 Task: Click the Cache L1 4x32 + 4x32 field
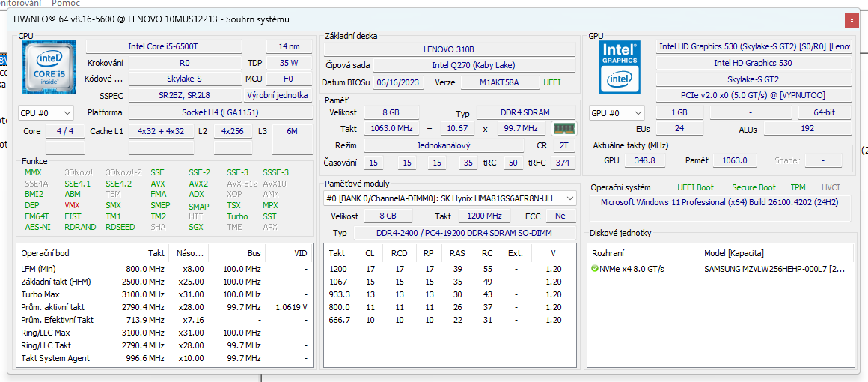[161, 131]
